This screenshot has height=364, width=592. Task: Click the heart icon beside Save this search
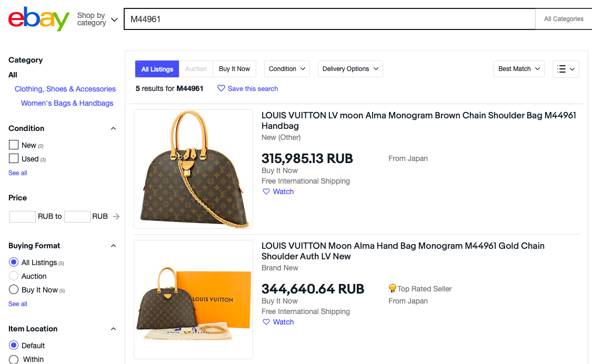[x=221, y=88]
